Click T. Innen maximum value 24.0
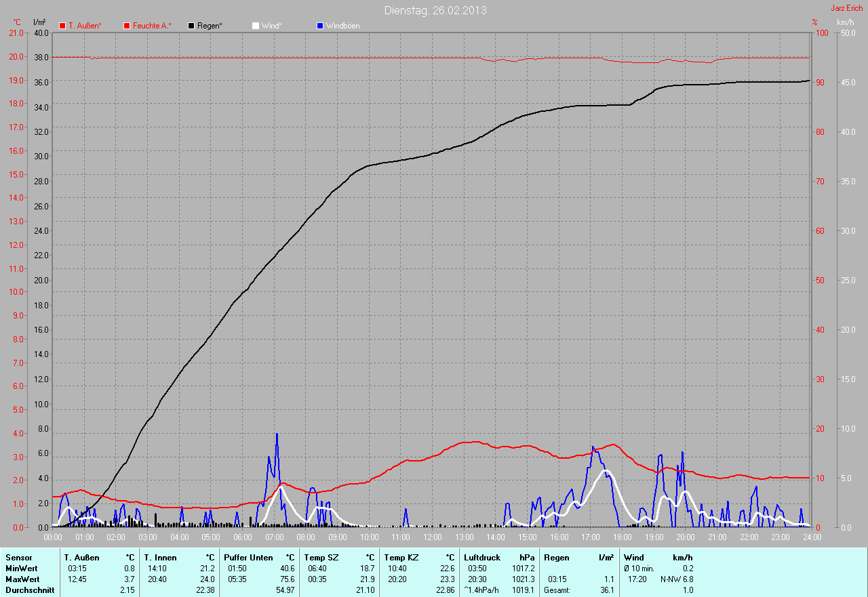The width and height of the screenshot is (868, 597). (207, 579)
